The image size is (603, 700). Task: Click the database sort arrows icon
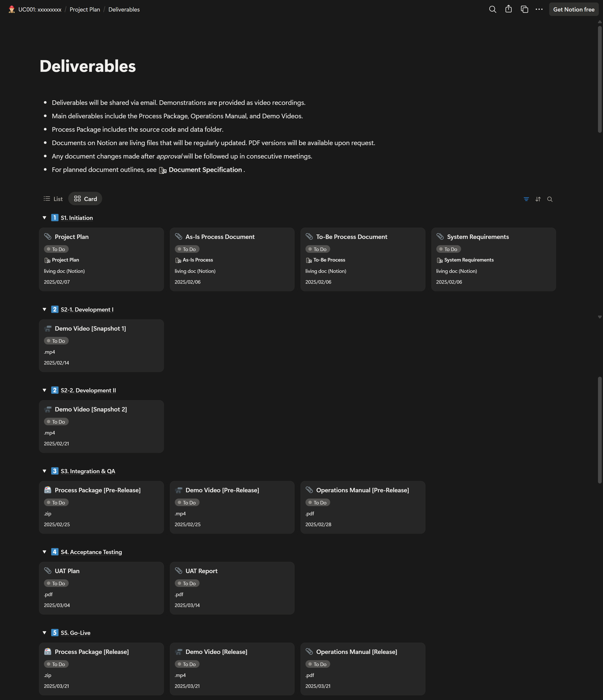538,199
